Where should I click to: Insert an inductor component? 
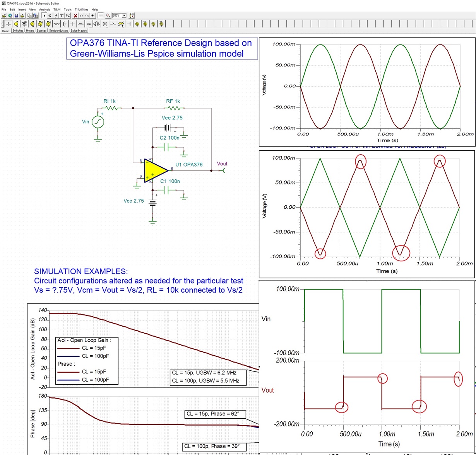click(x=81, y=24)
